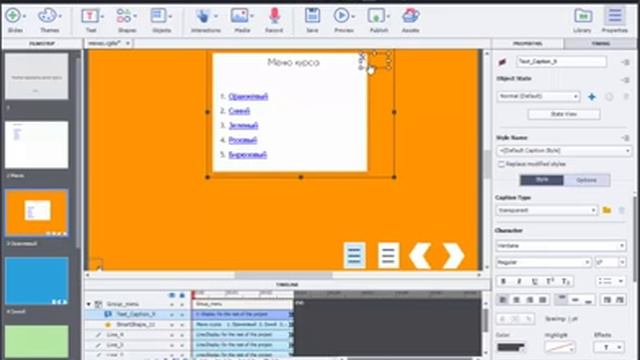Click the second menu link on slide
This screenshot has width=640, height=360.
point(239,111)
